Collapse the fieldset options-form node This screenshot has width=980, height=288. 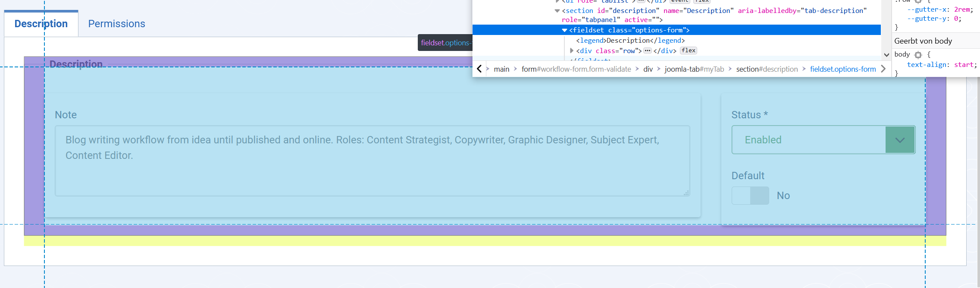tap(564, 30)
